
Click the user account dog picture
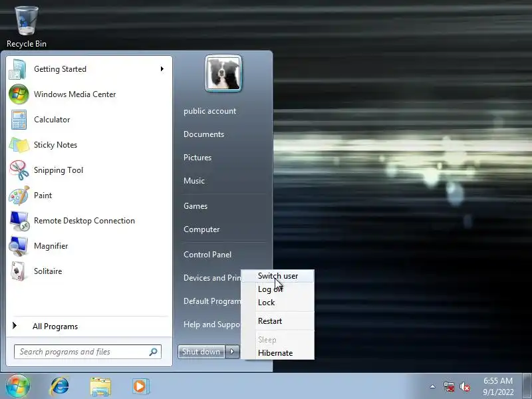click(223, 74)
